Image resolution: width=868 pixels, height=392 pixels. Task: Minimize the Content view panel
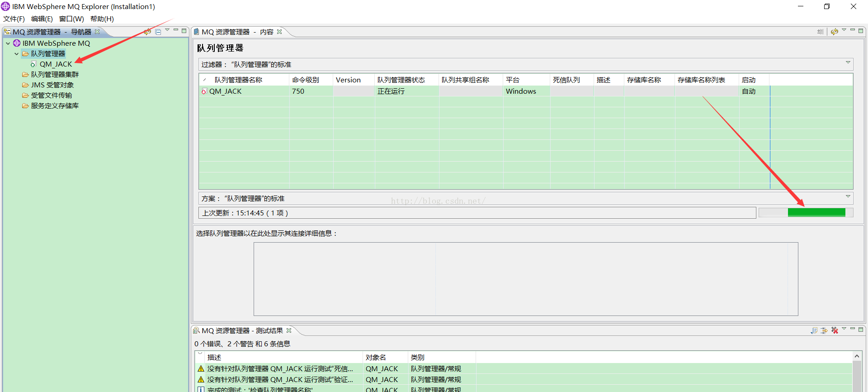pyautogui.click(x=853, y=30)
